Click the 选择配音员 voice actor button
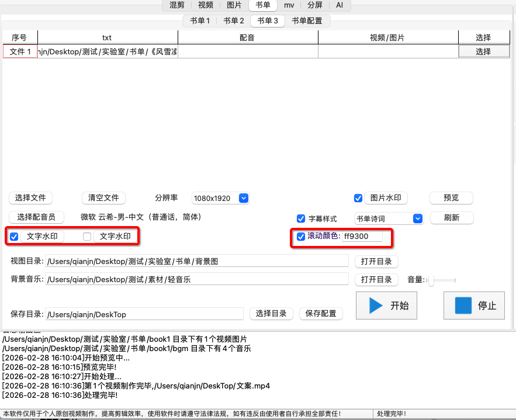The height and width of the screenshot is (420, 516). click(x=36, y=217)
